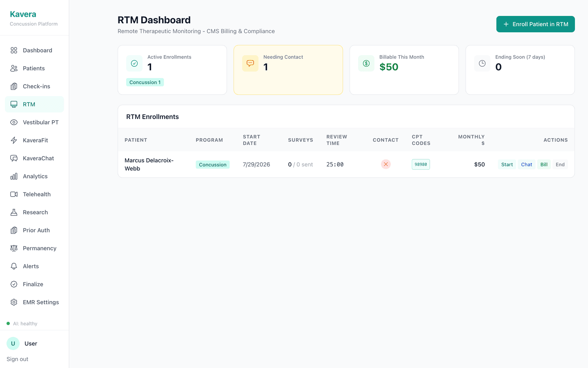Click the Ending Soon clock icon
The image size is (588, 368).
tap(482, 63)
